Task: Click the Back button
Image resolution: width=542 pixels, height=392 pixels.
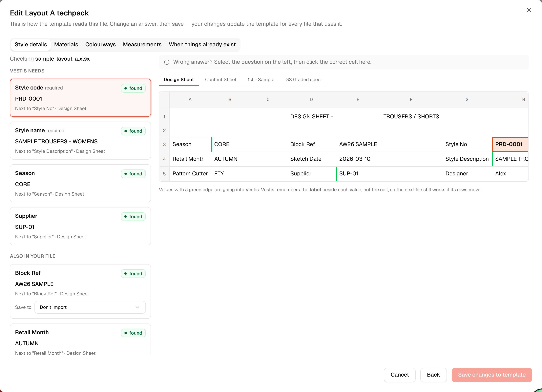Action: 433,375
